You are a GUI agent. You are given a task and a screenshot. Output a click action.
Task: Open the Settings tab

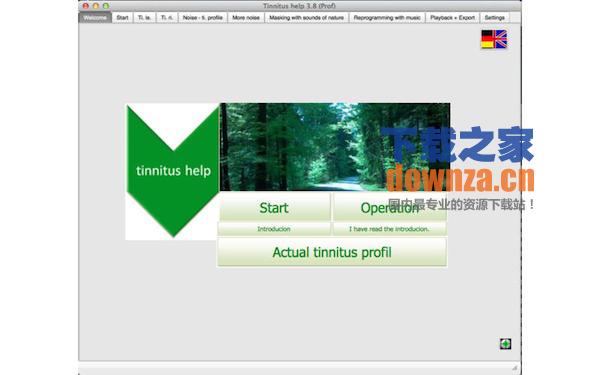[495, 18]
